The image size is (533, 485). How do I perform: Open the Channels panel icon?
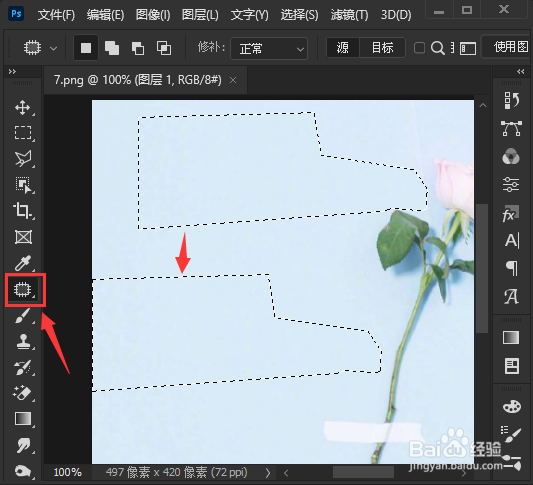click(511, 156)
